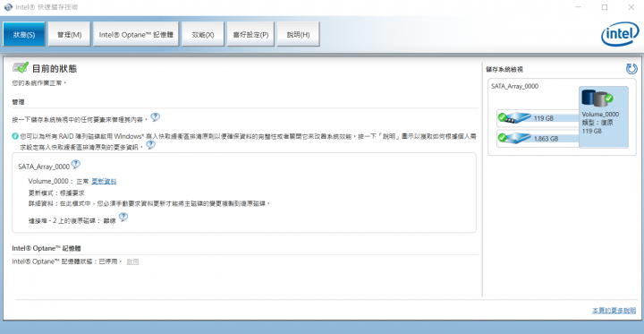Click the refresh icon in storage view
This screenshot has height=334, width=644.
(x=631, y=69)
